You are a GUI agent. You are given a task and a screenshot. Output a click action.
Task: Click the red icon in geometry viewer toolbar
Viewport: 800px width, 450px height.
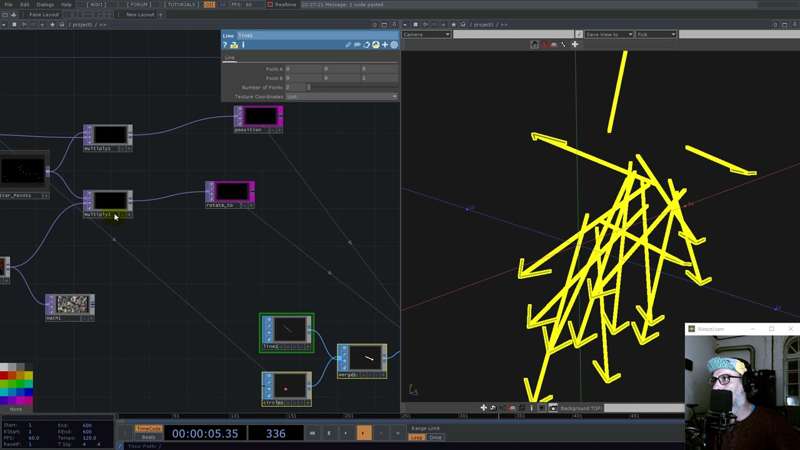point(544,44)
